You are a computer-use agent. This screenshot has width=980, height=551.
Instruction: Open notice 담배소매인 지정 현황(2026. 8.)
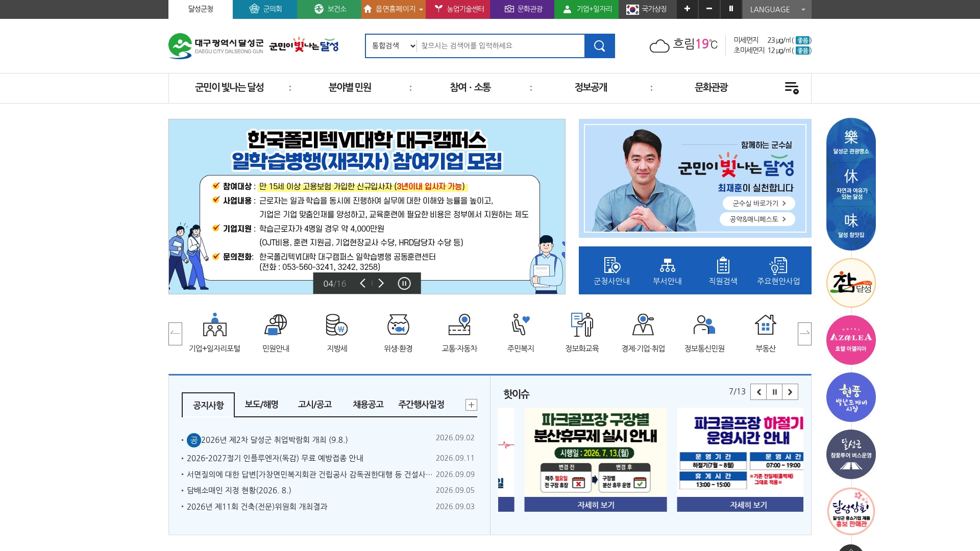239,490
